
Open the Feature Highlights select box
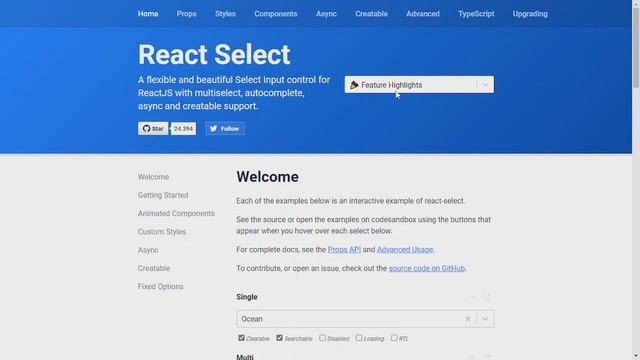click(419, 84)
